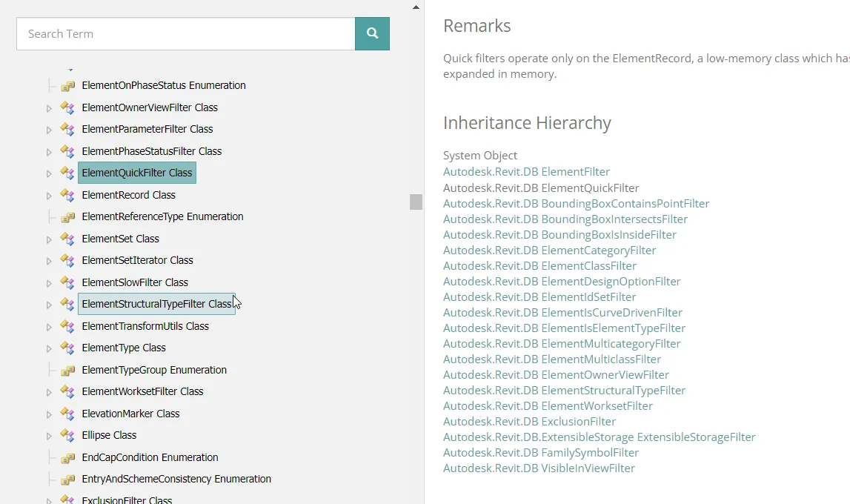Screen dimensions: 850x504
Task: Click the Ellipse Class icon
Action: (67, 436)
